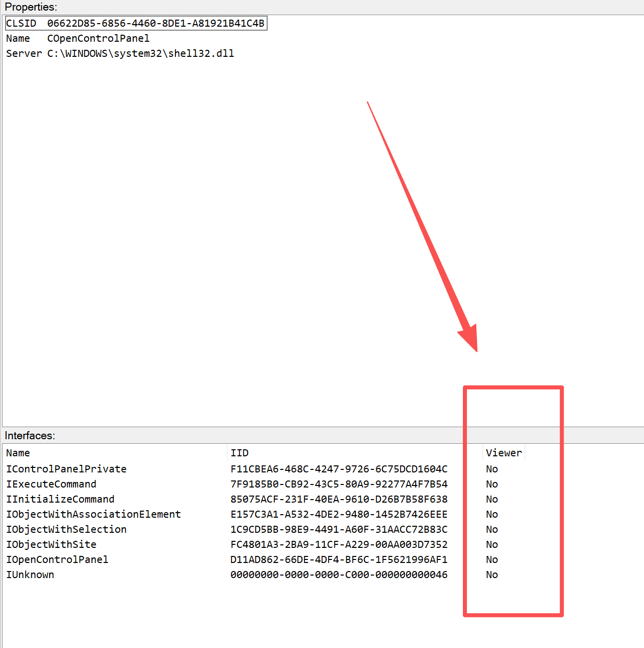
Task: Select the IUnknown interface entry
Action: point(30,575)
